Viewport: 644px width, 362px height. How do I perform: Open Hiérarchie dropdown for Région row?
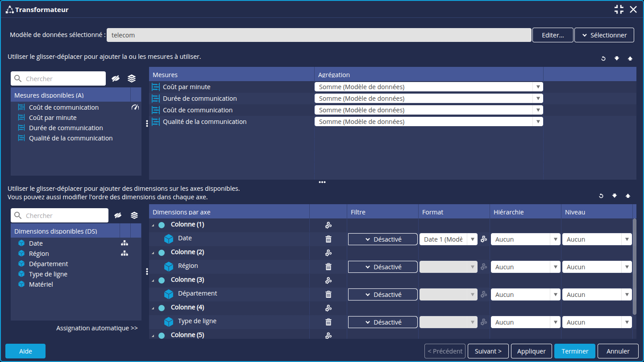(x=525, y=267)
